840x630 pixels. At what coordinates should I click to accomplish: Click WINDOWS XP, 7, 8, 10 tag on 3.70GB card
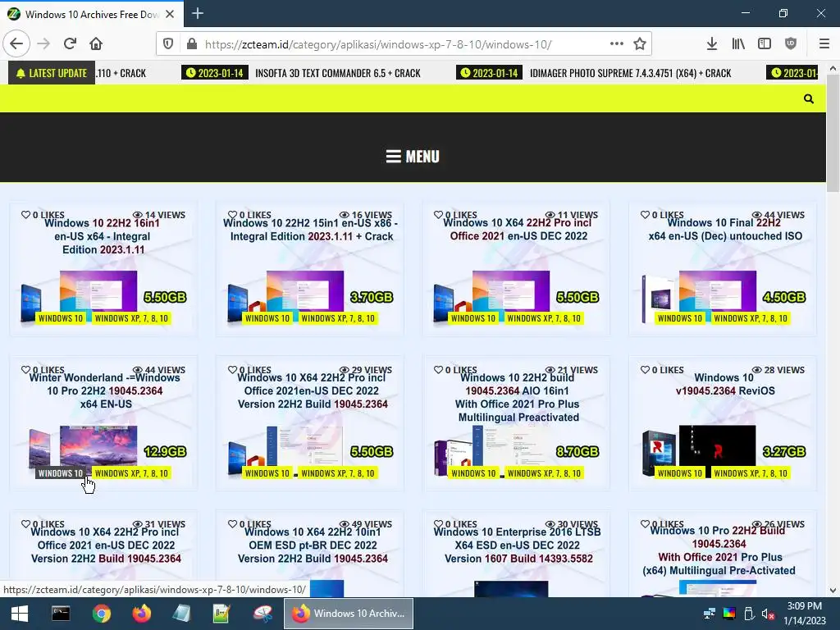[x=338, y=318]
